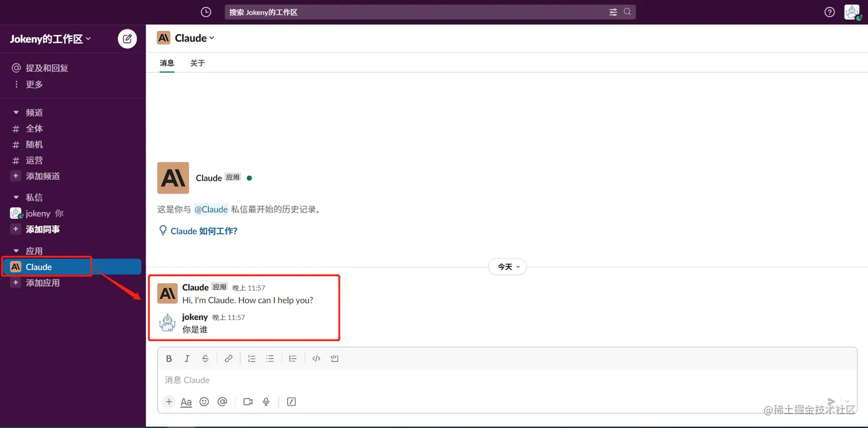This screenshot has height=428, width=868.
Task: Toggle bold formatting in composer
Action: (x=169, y=358)
